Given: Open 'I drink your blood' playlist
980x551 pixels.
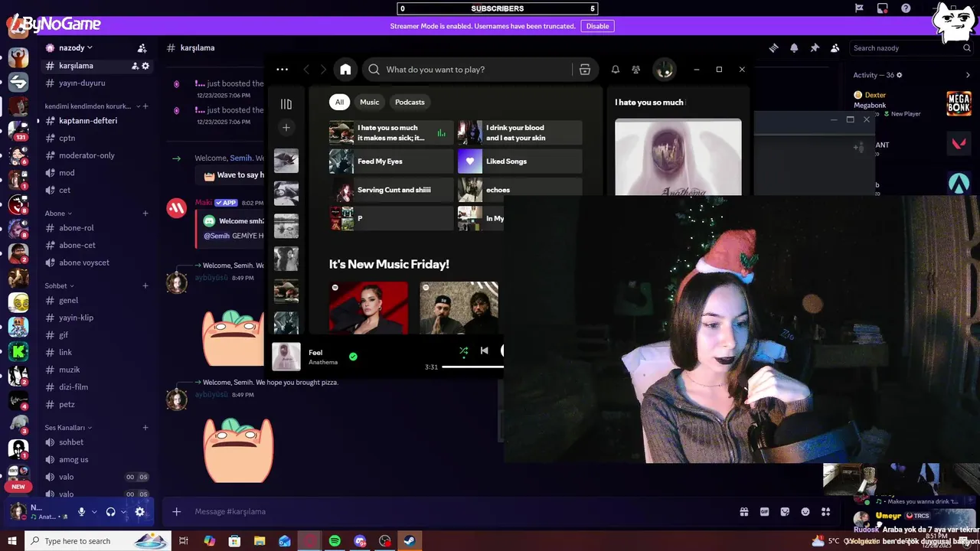Looking at the screenshot, I should [520, 133].
